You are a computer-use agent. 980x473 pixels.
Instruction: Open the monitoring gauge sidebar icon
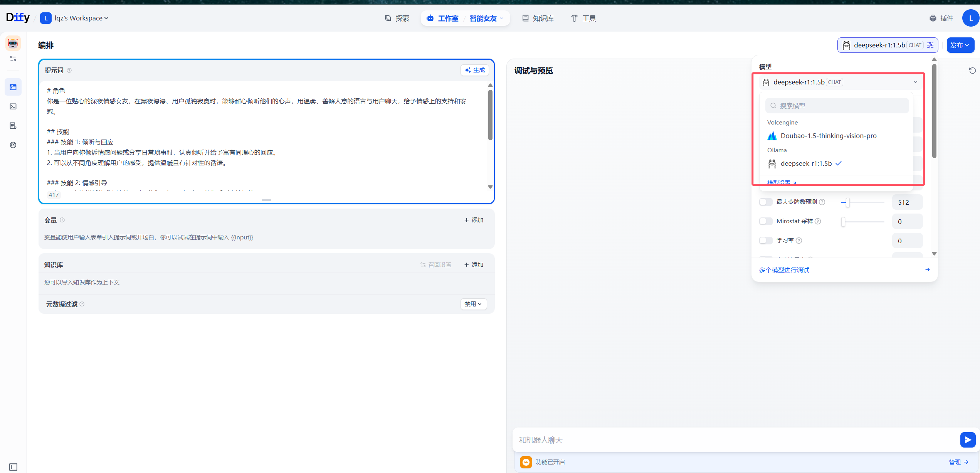tap(13, 145)
